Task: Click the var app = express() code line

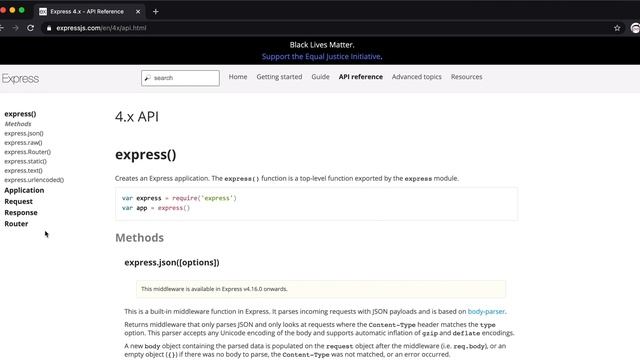Action: point(156,208)
